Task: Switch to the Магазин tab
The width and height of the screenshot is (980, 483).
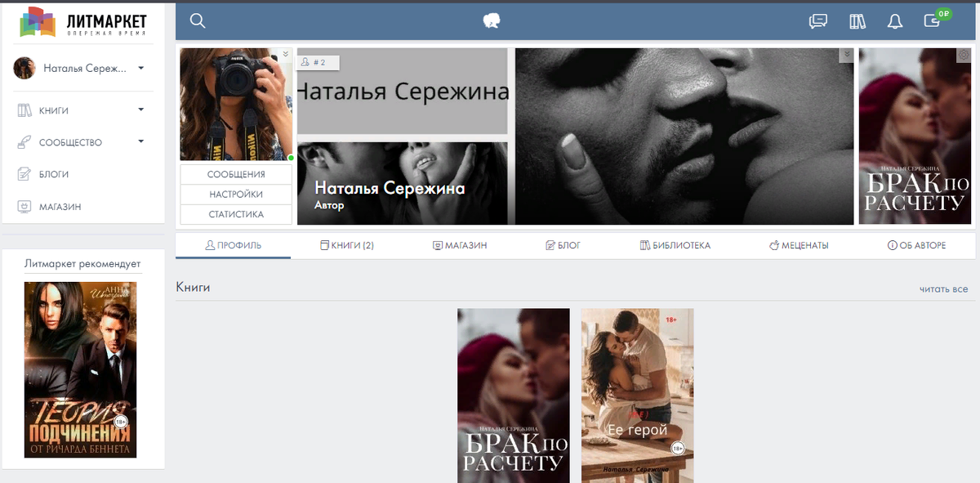Action: pyautogui.click(x=460, y=245)
